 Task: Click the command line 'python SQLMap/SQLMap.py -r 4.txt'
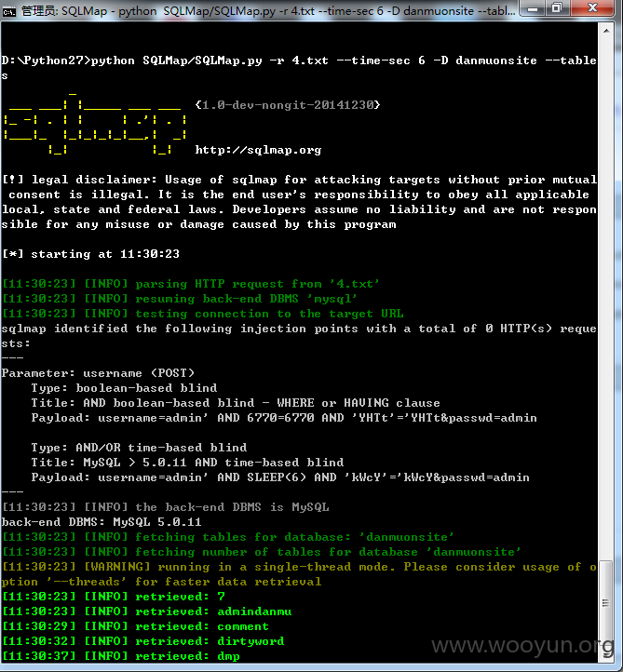point(210,60)
